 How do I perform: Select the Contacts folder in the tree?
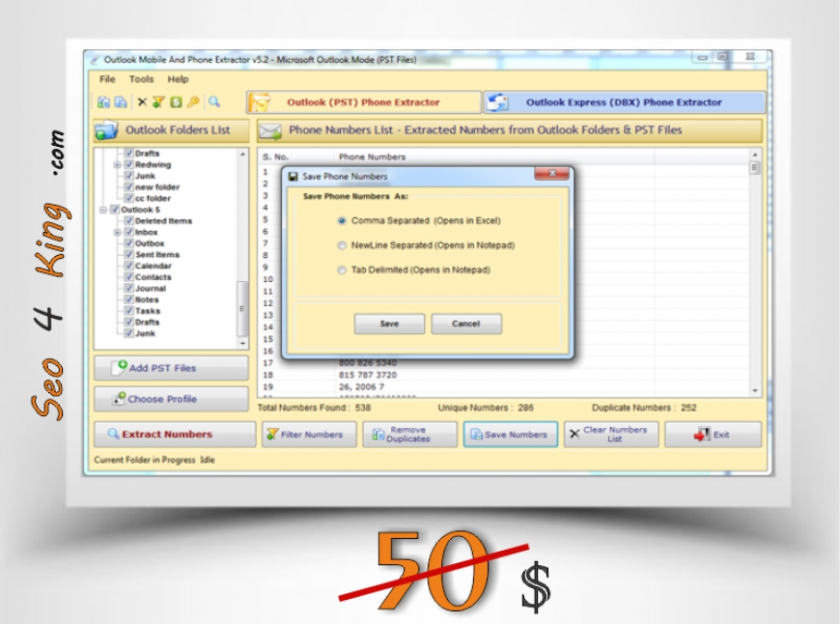click(x=154, y=277)
